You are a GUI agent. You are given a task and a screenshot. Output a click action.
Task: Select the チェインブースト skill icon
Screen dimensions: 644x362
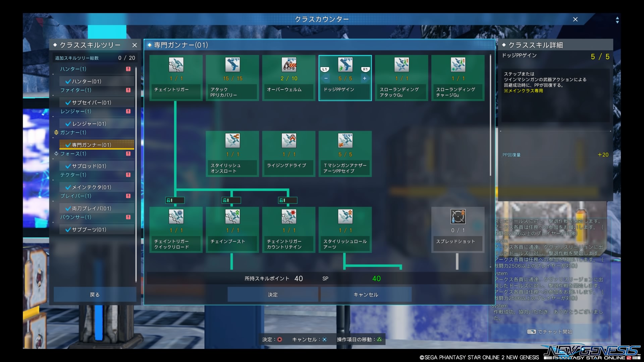(x=232, y=217)
